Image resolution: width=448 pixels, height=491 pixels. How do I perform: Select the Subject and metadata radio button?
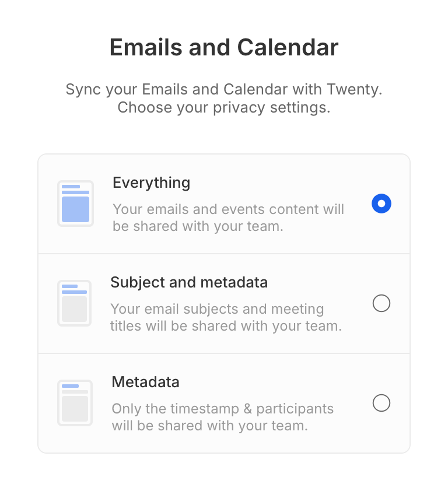coord(381,303)
